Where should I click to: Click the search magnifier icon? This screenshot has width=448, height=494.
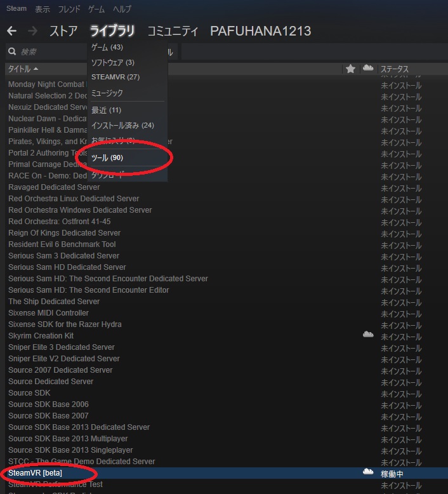pyautogui.click(x=12, y=51)
